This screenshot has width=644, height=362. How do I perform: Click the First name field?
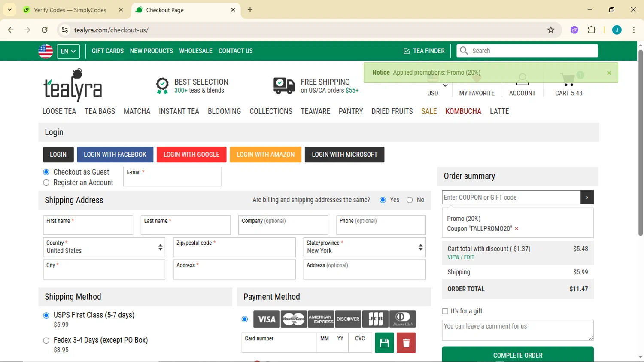click(x=88, y=225)
